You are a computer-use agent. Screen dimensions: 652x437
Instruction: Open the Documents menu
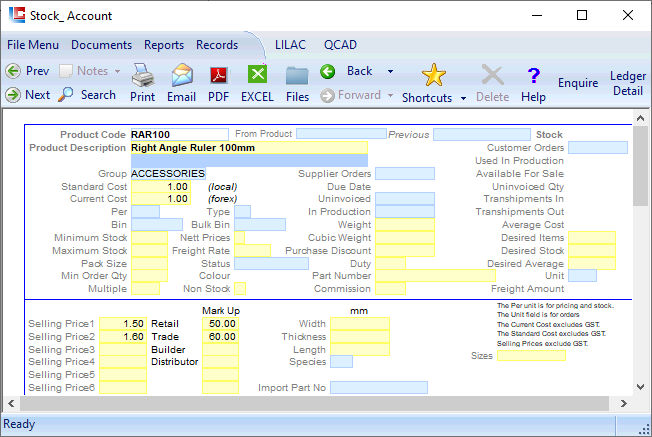tap(101, 45)
